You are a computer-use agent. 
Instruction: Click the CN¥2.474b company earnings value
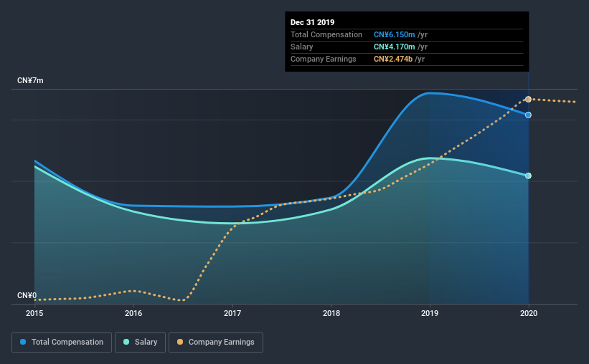click(x=393, y=59)
